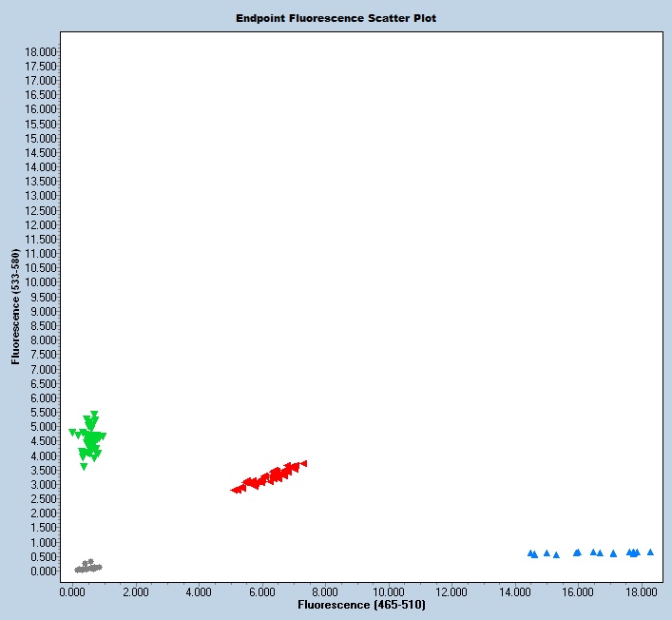
Task: Select the lowest green triangle data point
Action: pyautogui.click(x=84, y=466)
